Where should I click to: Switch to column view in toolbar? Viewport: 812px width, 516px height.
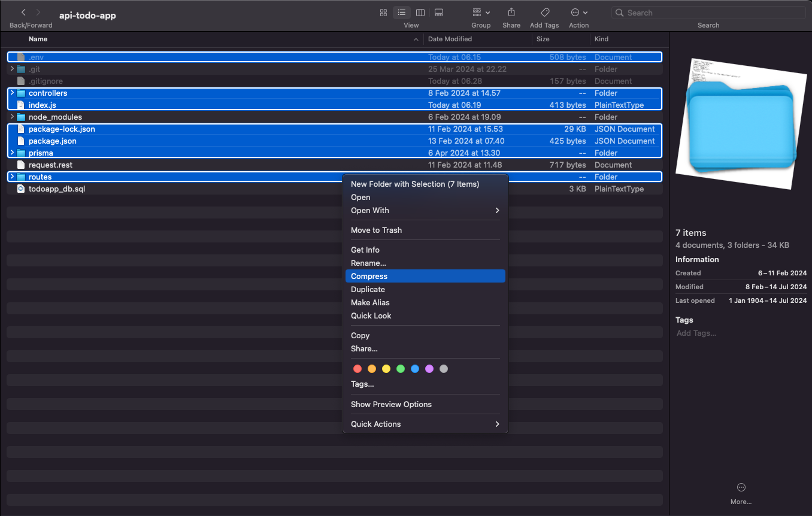pos(420,13)
